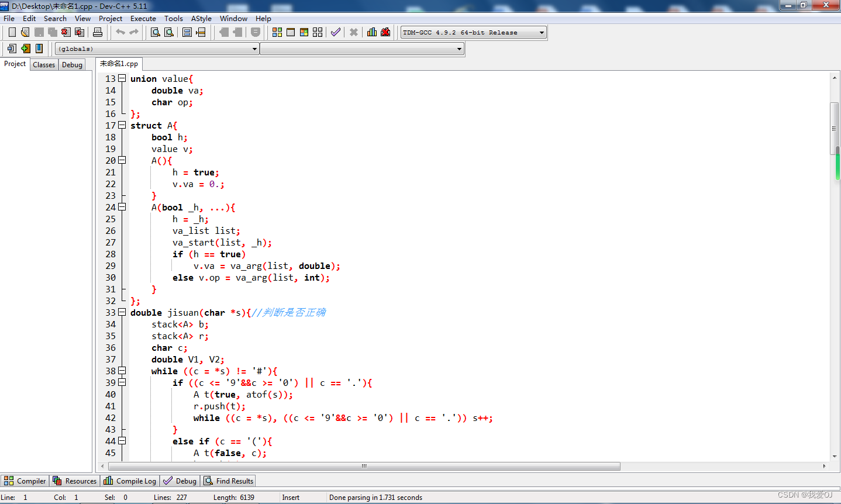Click the vertical scrollbar down arrow
This screenshot has height=504, width=841.
click(x=835, y=456)
